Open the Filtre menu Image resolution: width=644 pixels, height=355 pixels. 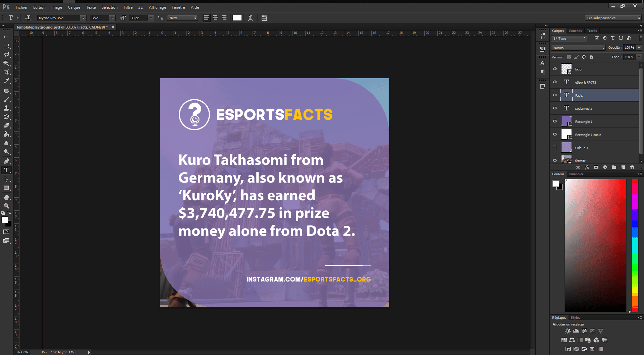(128, 7)
